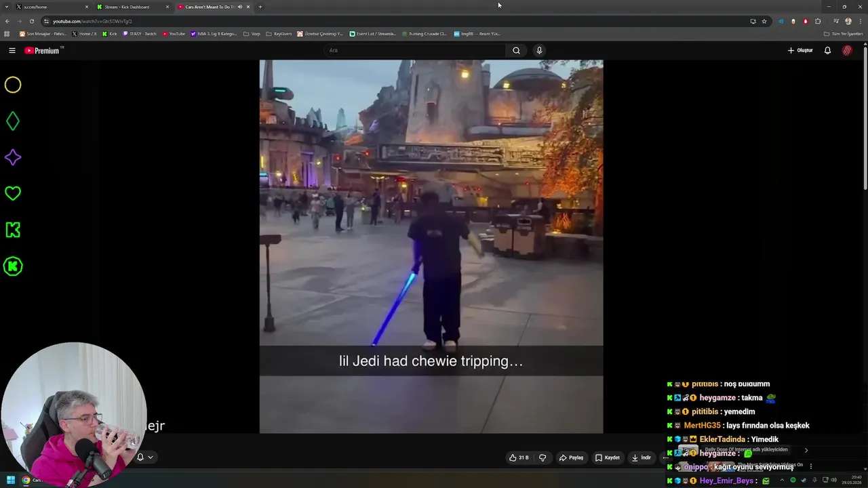The image size is (868, 488).
Task: Expand the subscription bell dropdown chevron
Action: point(151,457)
